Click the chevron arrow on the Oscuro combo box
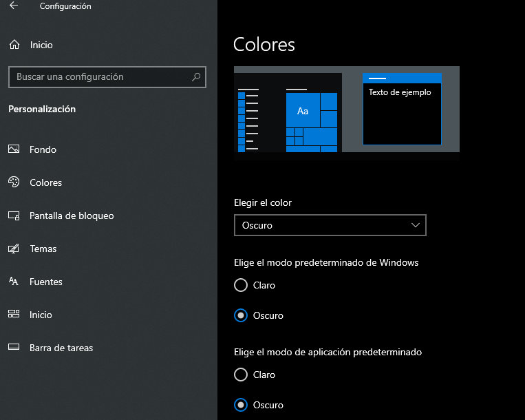 [415, 225]
